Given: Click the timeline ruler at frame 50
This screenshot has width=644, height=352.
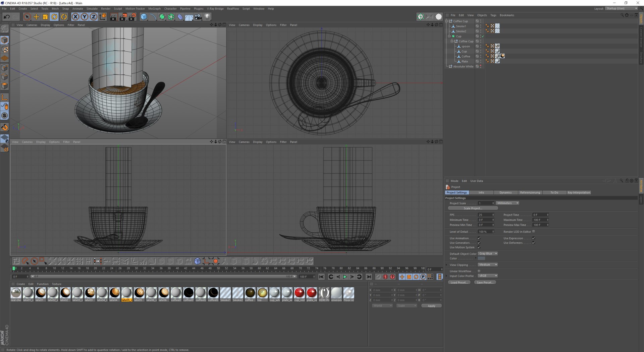Looking at the screenshot, I should point(218,269).
